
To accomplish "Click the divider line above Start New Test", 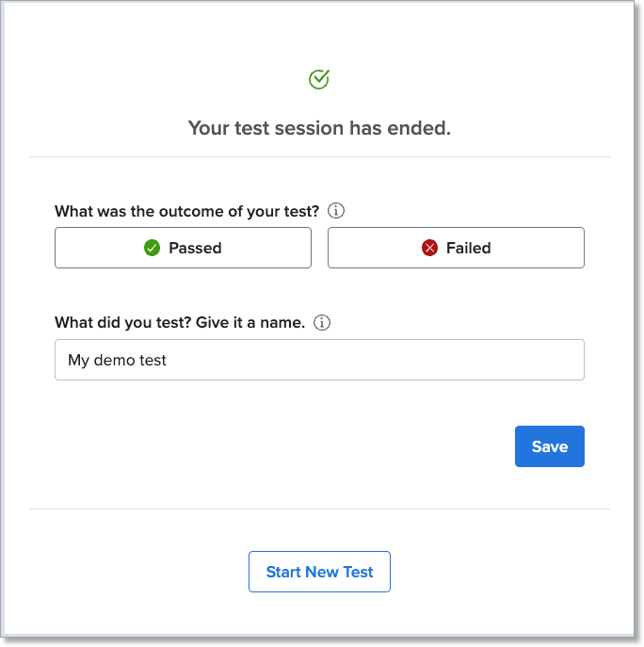I will 319,509.
